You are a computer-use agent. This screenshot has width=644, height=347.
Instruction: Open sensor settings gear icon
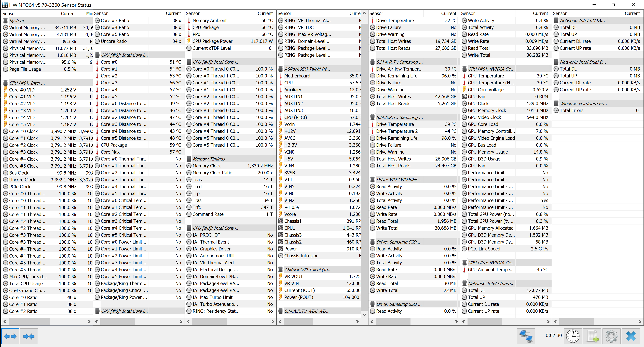click(x=611, y=336)
